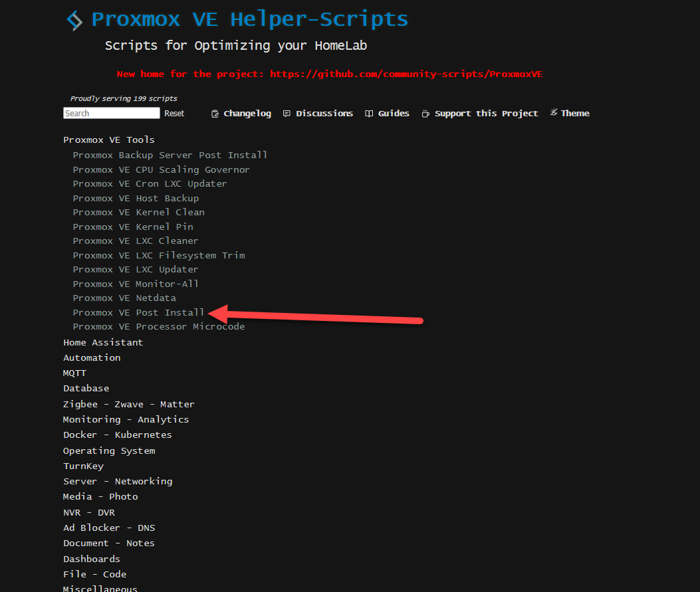
Task: Collapse the Proxmox VE Tools category
Action: click(109, 140)
